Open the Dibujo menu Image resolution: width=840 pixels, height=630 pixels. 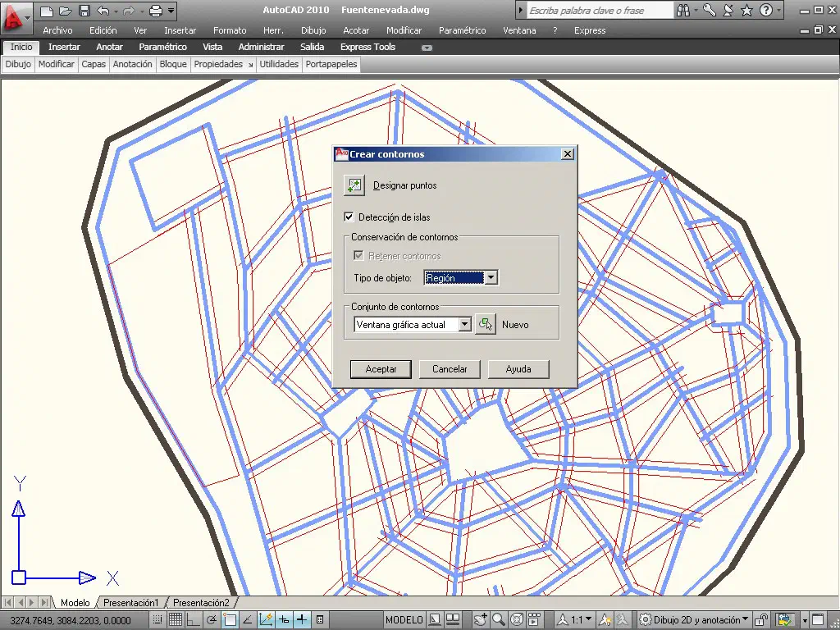(313, 30)
